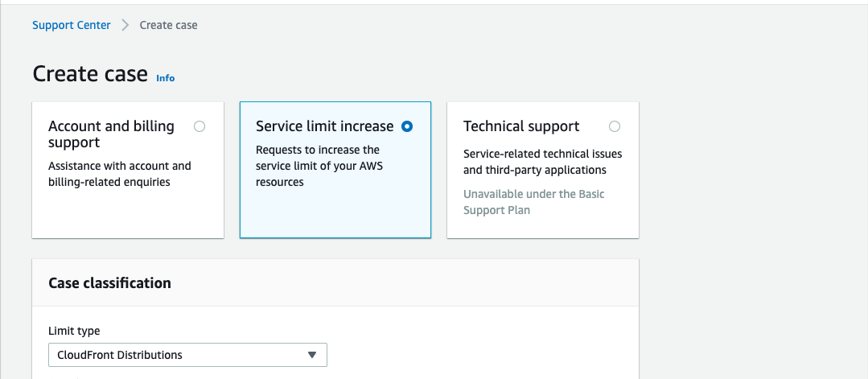Click the breadcrumb chevron separator icon

coord(125,26)
